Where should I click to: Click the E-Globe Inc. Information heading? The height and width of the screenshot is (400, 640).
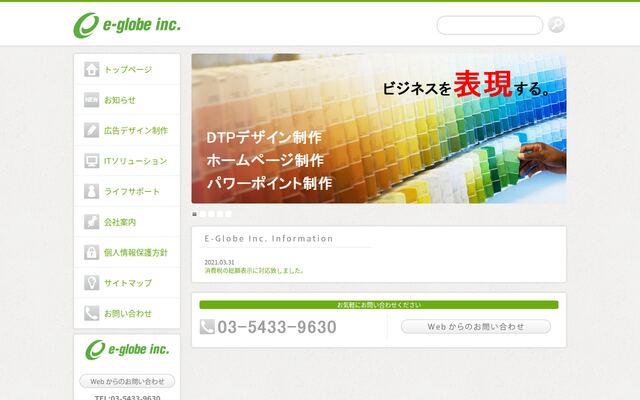coord(269,238)
